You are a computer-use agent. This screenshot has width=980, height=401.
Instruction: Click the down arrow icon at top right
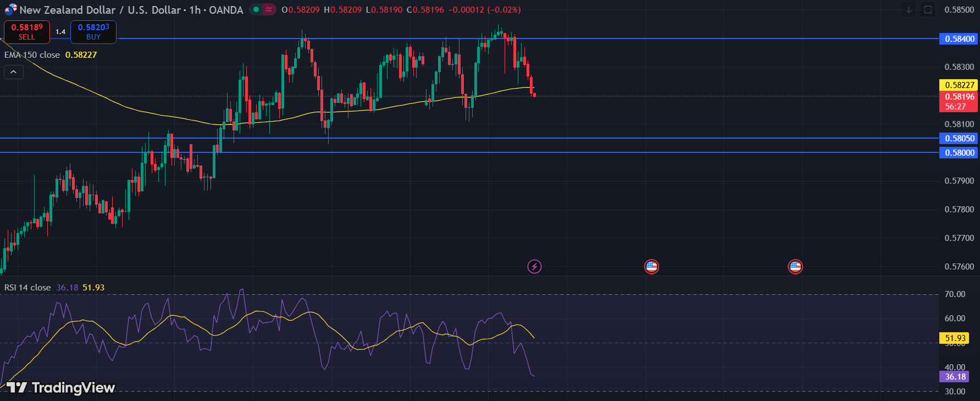909,10
